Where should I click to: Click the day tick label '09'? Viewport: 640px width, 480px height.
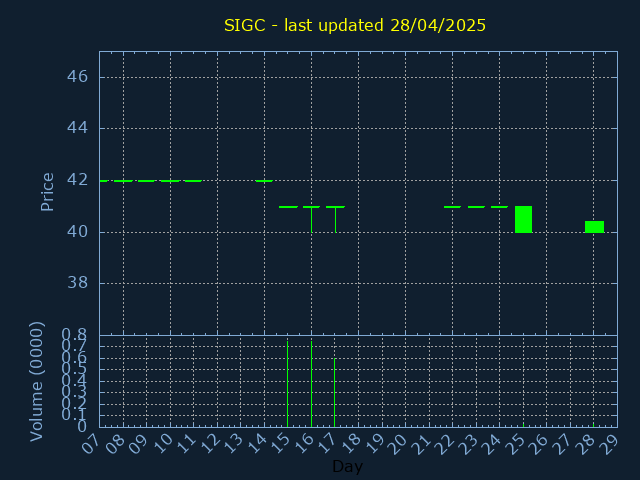pyautogui.click(x=138, y=444)
